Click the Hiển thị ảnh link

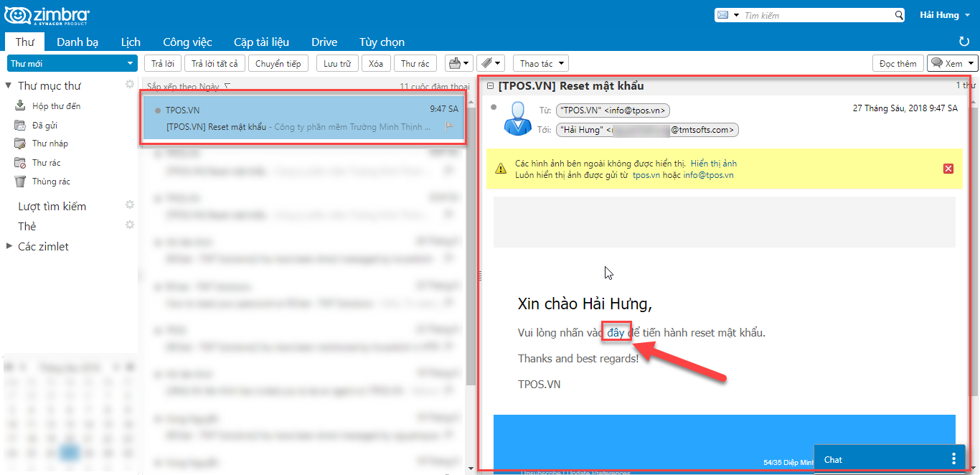[x=714, y=164]
